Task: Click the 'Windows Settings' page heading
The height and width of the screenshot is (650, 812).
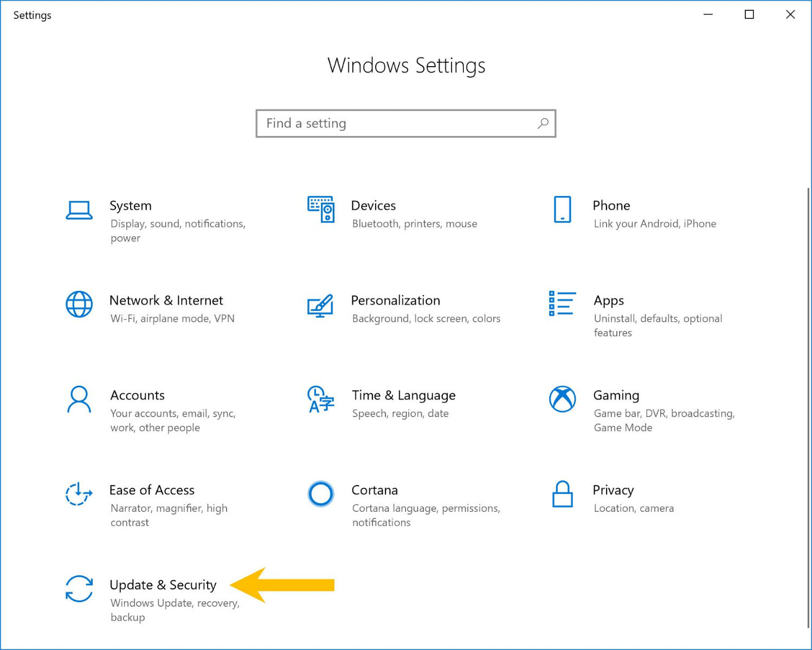Action: point(406,66)
